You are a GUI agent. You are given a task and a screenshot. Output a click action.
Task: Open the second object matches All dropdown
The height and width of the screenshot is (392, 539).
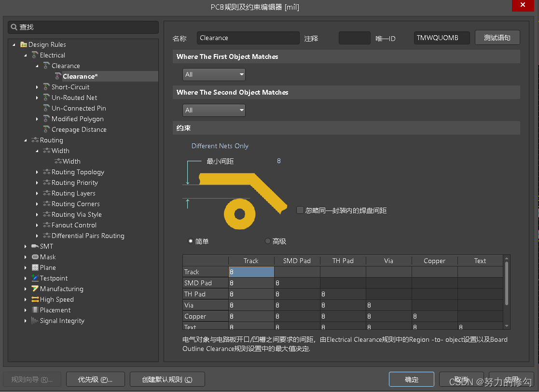click(214, 110)
